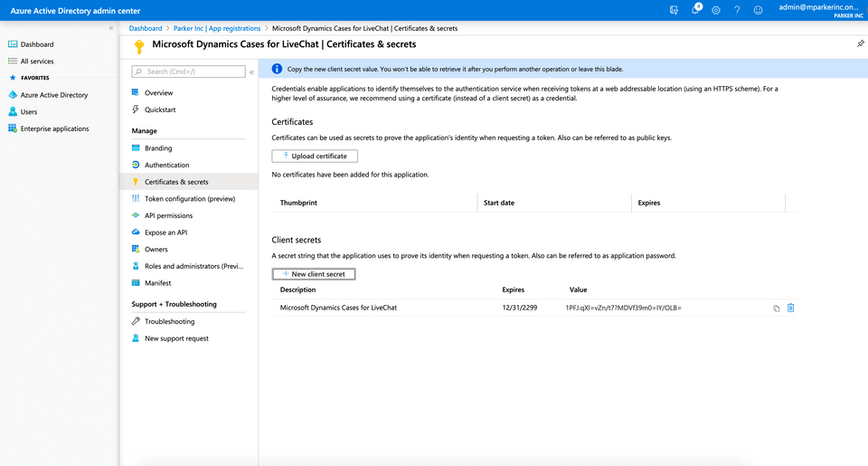Click the Roles and administrators icon
The image size is (868, 466).
click(x=136, y=266)
